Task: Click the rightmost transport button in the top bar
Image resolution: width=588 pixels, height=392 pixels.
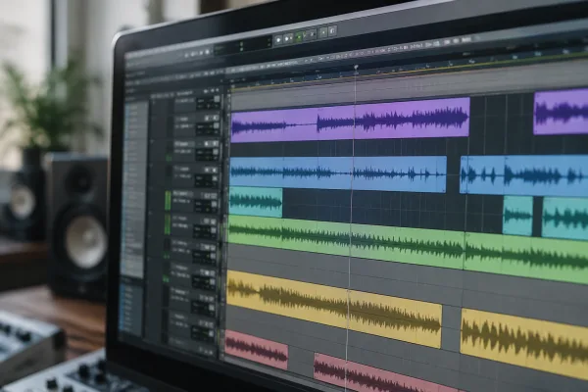Action: (x=332, y=31)
